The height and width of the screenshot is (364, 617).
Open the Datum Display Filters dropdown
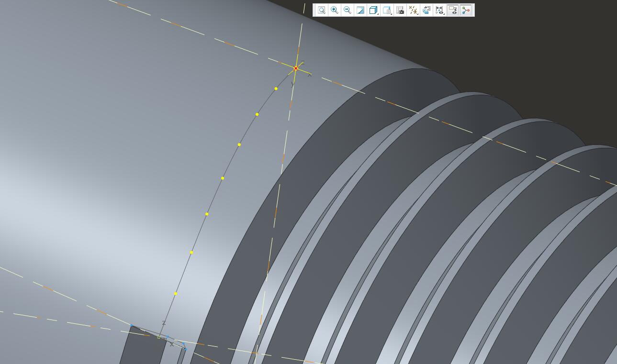pos(414,10)
